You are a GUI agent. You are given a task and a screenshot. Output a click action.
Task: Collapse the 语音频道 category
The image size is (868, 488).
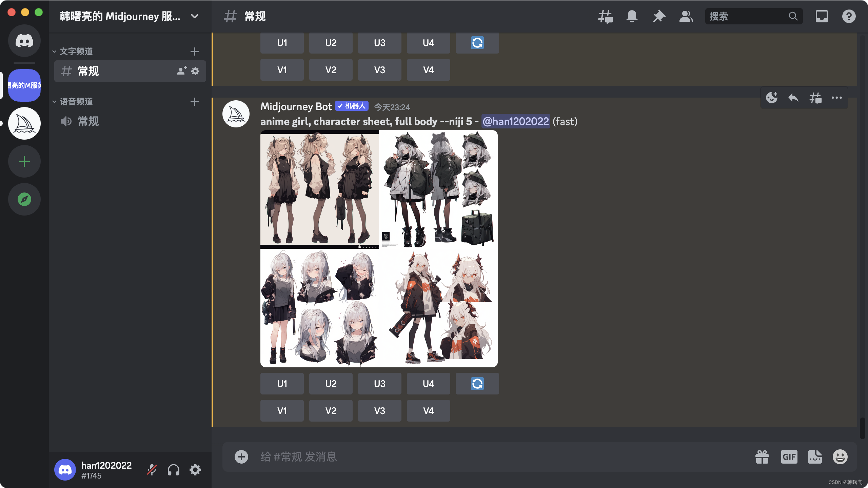pyautogui.click(x=76, y=102)
